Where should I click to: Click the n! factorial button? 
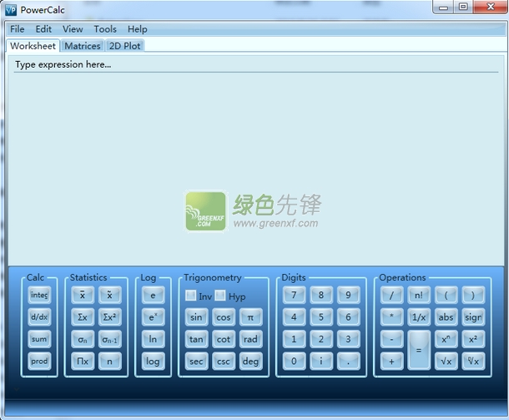tap(419, 295)
